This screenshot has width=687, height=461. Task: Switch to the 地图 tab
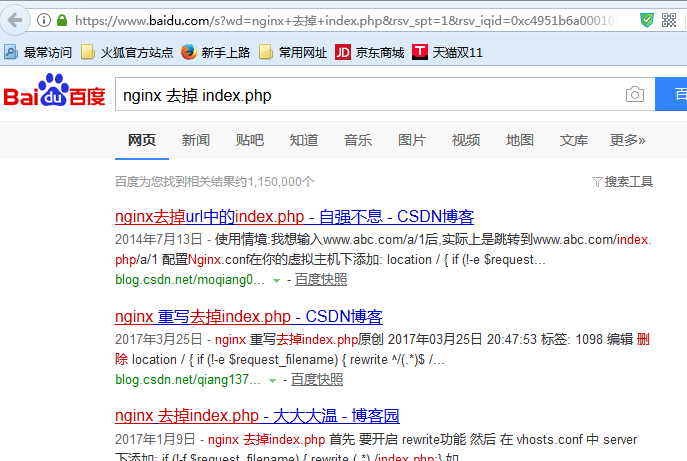coord(520,140)
